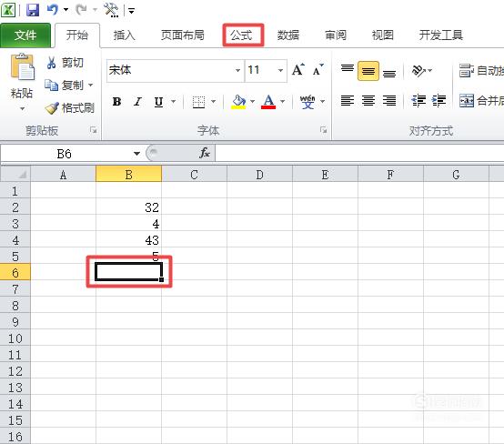Image resolution: width=504 pixels, height=444 pixels.
Task: Open the 剪贴板 dialog launcher
Action: click(94, 130)
